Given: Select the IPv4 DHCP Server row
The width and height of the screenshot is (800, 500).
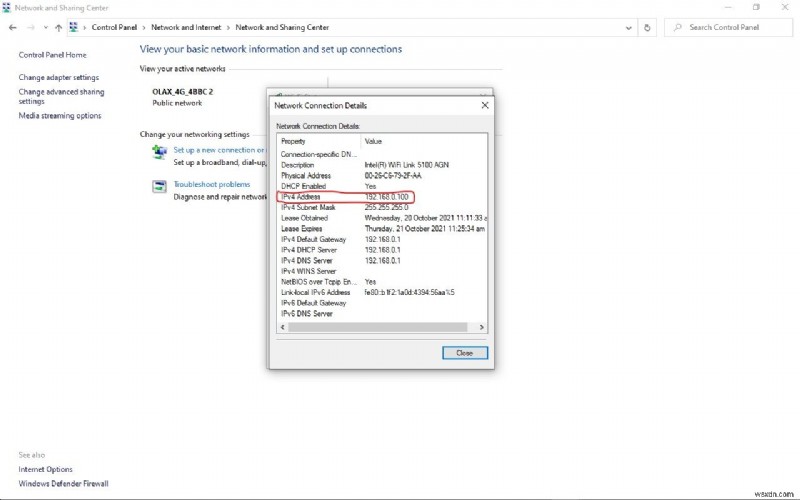Looking at the screenshot, I should (382, 250).
